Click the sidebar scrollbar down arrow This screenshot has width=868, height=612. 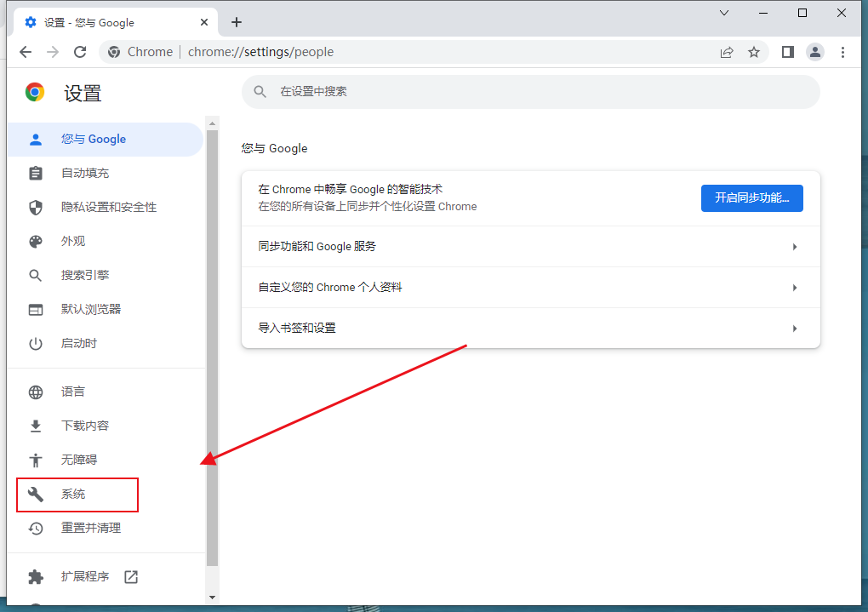[x=212, y=598]
